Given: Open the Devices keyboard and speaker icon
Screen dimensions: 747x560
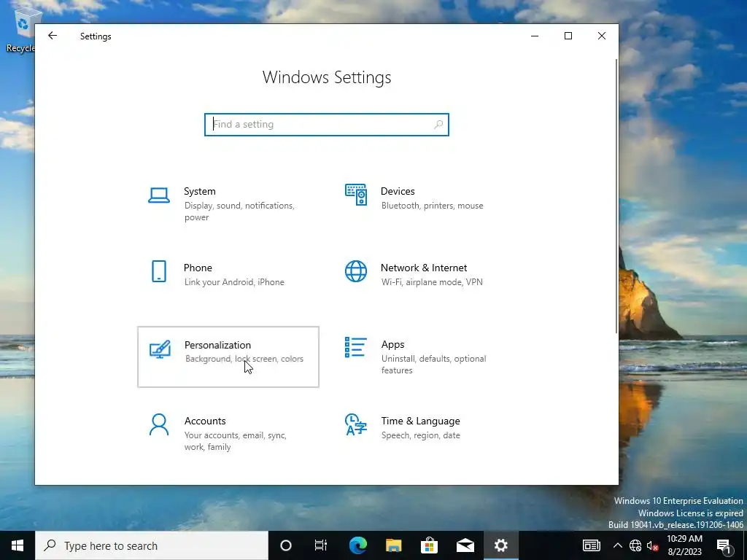Looking at the screenshot, I should (356, 195).
